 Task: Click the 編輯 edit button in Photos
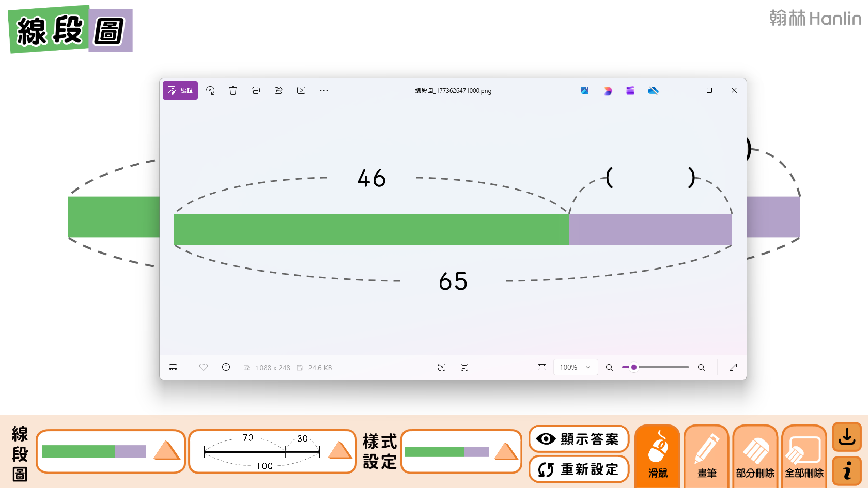click(x=180, y=90)
